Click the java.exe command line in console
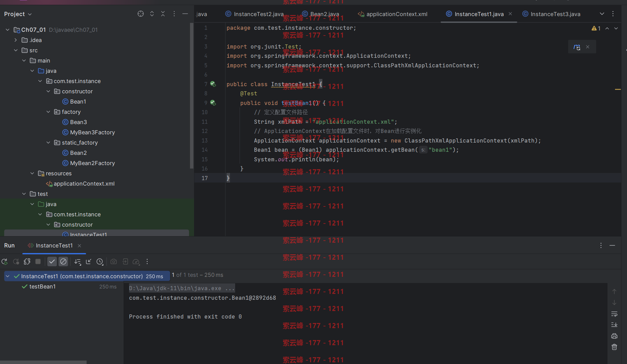The image size is (627, 364). pyautogui.click(x=182, y=288)
